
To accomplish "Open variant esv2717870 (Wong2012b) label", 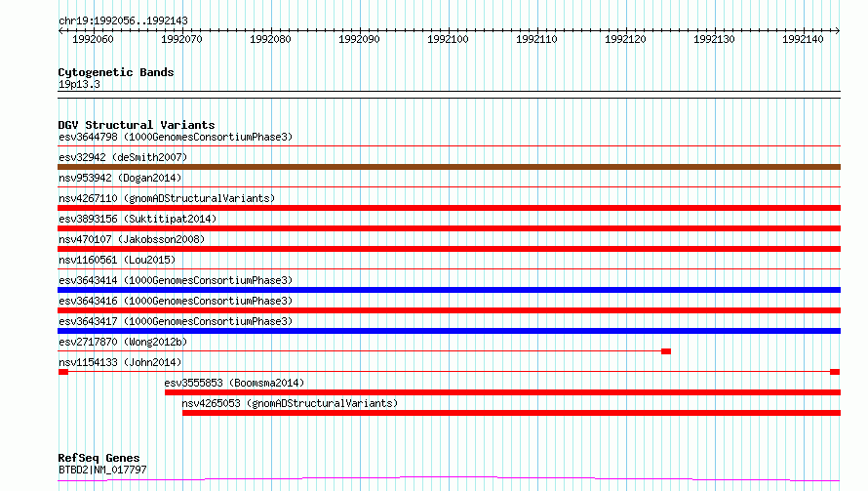I will [x=123, y=342].
